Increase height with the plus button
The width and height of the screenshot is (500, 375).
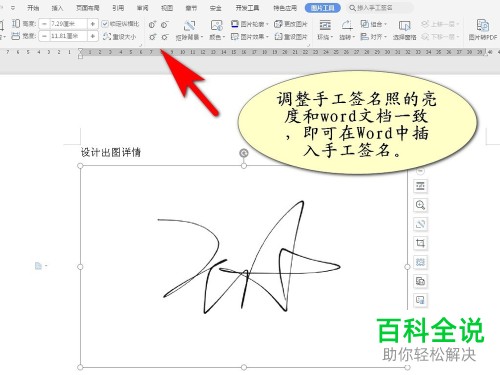[x=93, y=24]
